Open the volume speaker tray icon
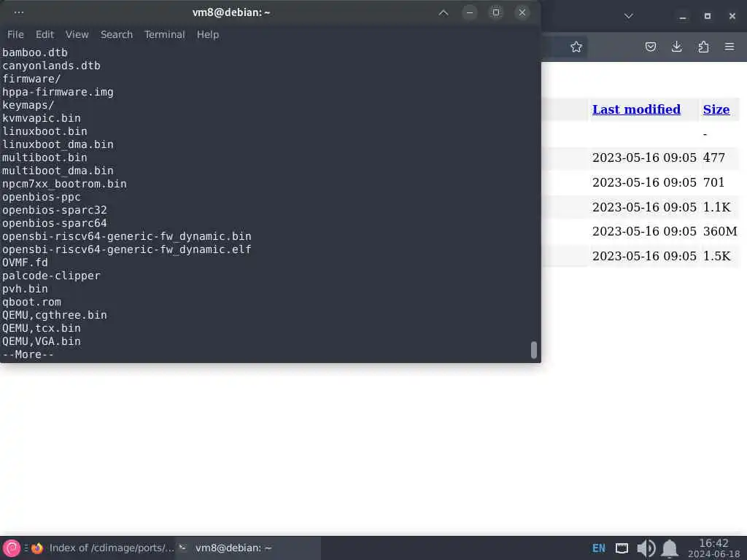Screen dimensions: 747x560 click(x=646, y=548)
